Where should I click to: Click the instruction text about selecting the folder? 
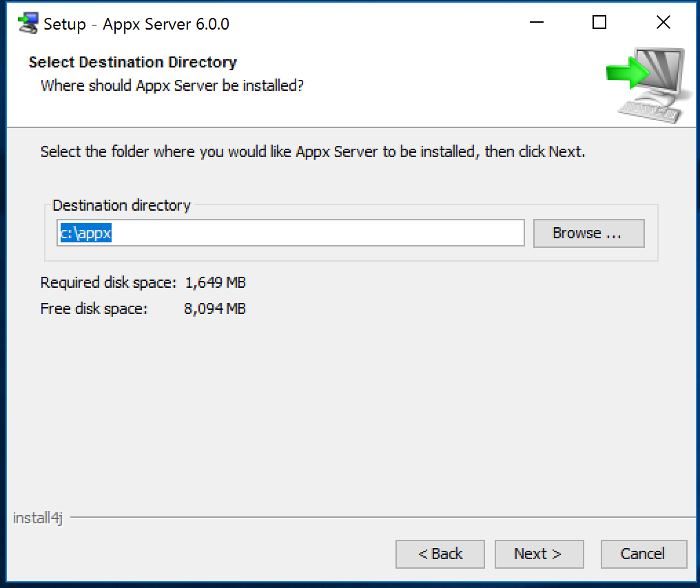pos(313,151)
